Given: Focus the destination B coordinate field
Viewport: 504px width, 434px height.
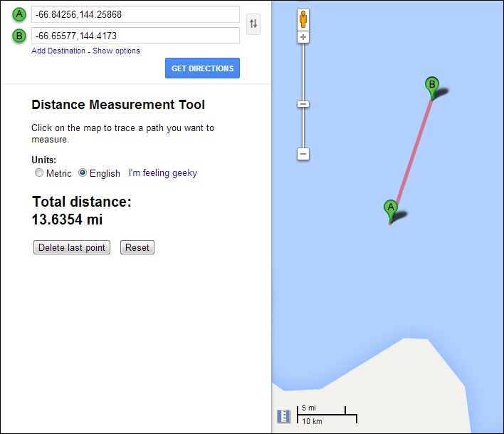Looking at the screenshot, I should pyautogui.click(x=135, y=36).
